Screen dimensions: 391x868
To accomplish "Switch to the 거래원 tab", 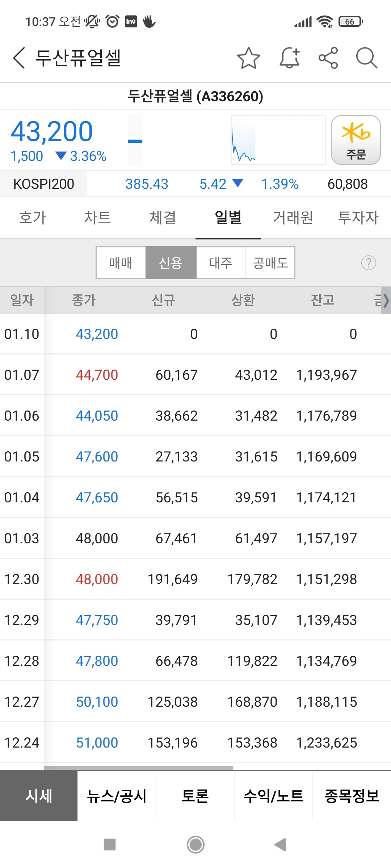I will pos(293,218).
